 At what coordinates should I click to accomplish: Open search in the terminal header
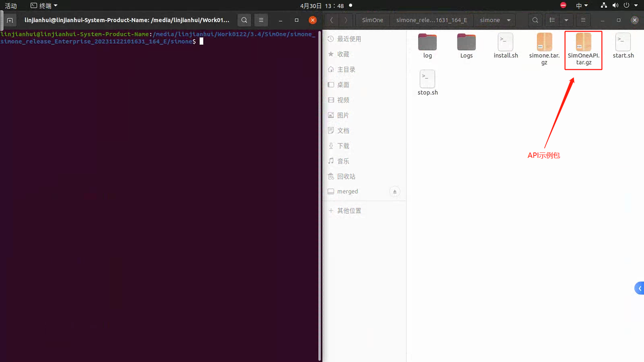click(244, 20)
